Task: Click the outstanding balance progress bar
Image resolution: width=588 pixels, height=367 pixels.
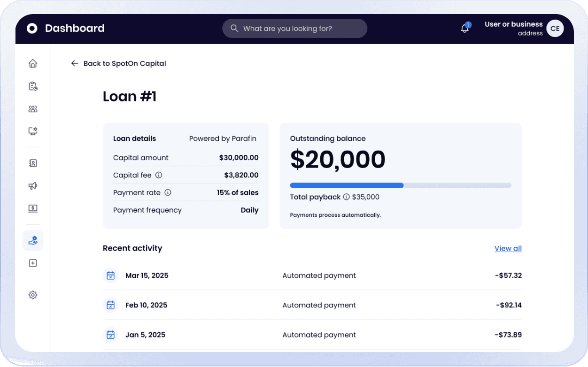Action: pos(401,185)
